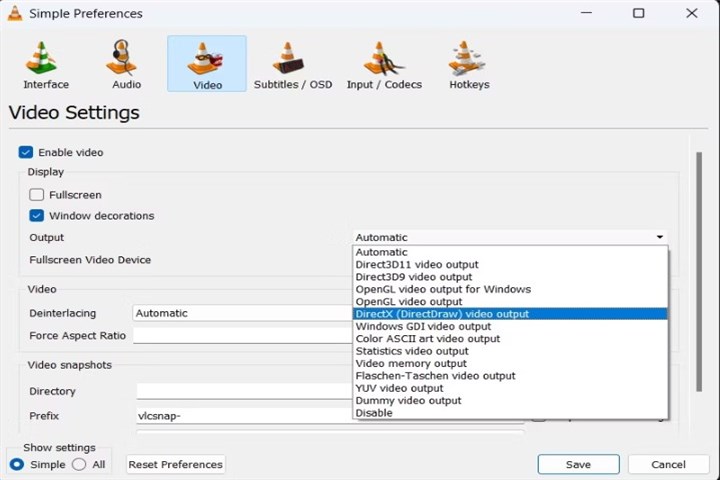
Task: Choose OpenGL video output for Windows
Action: [x=510, y=289]
